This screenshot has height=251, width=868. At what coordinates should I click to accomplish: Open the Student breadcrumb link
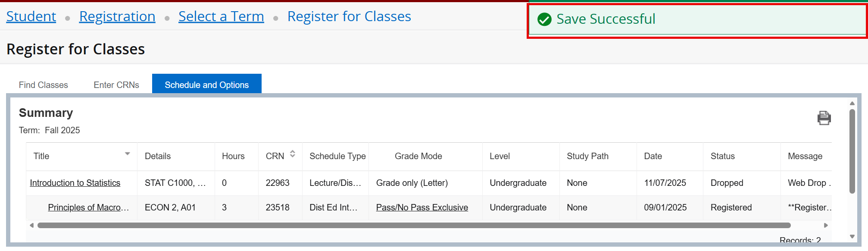coord(31,16)
